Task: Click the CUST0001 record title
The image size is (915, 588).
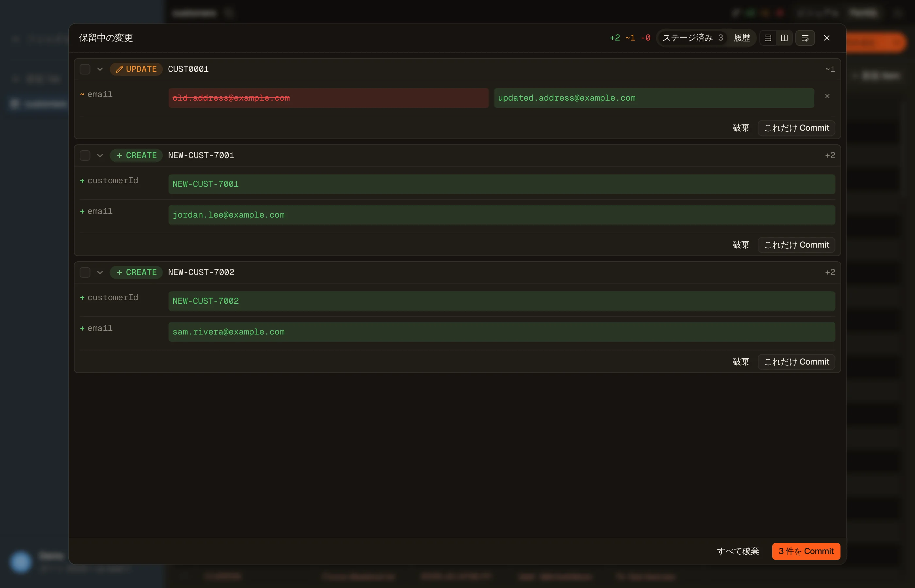Action: (188, 69)
